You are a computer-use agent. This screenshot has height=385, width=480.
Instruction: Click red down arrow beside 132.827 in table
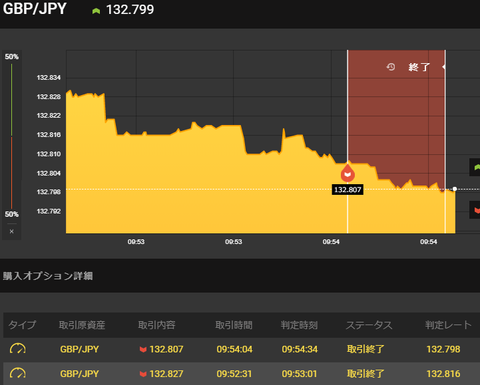tap(143, 374)
